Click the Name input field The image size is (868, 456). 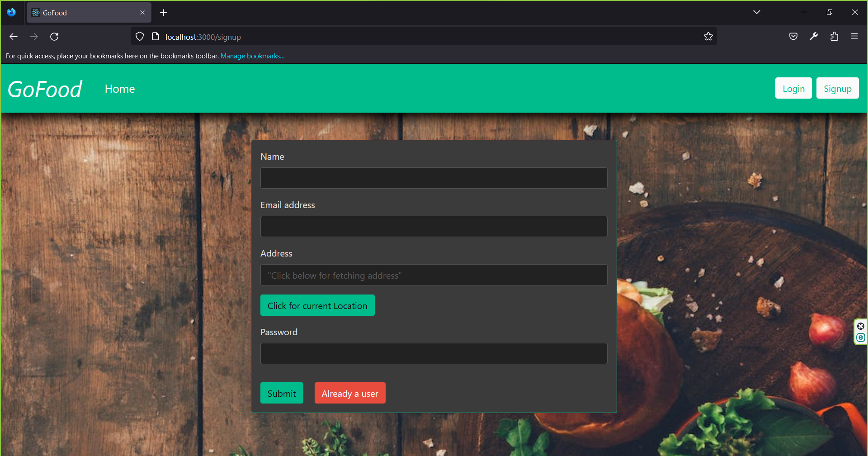(x=433, y=178)
